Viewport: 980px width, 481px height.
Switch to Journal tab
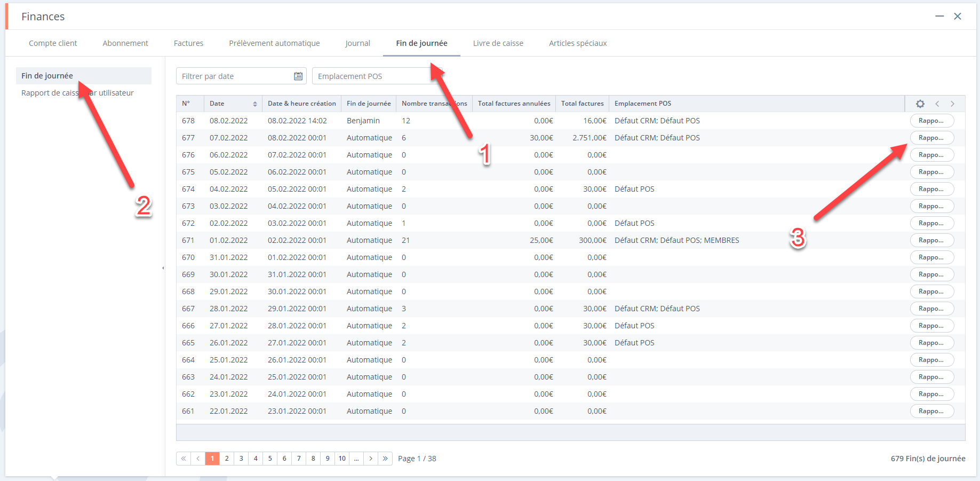click(357, 43)
